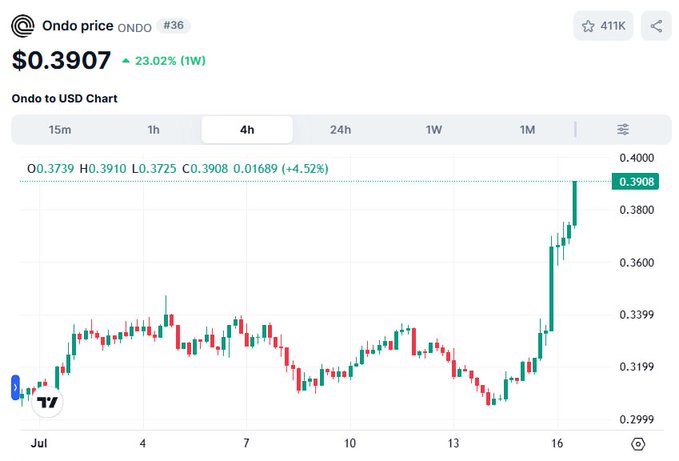Switch chart to 1M interval
The height and width of the screenshot is (461, 679).
527,129
